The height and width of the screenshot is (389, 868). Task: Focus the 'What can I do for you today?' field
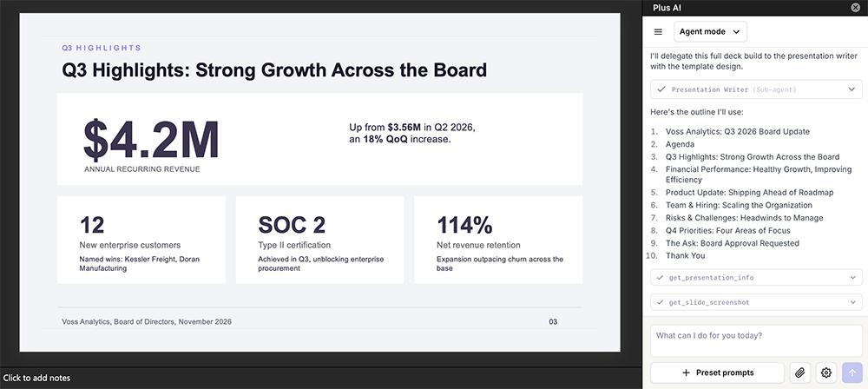756,340
